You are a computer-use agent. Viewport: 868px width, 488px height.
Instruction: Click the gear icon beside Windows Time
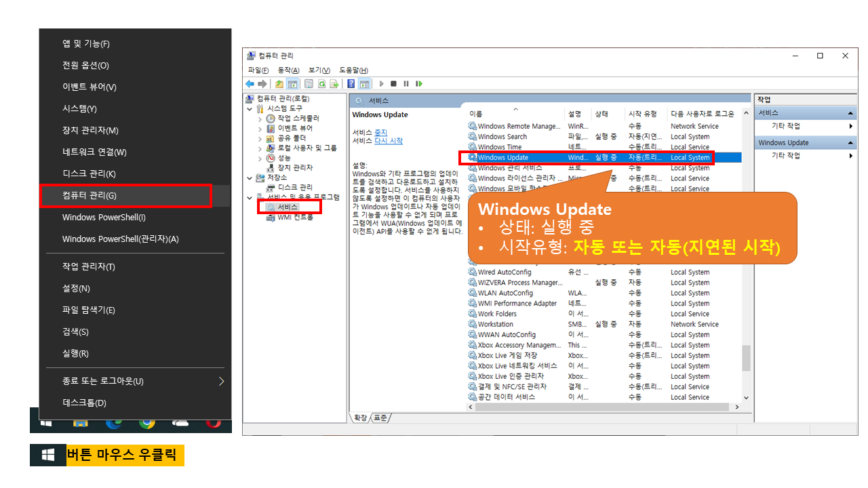pos(473,147)
